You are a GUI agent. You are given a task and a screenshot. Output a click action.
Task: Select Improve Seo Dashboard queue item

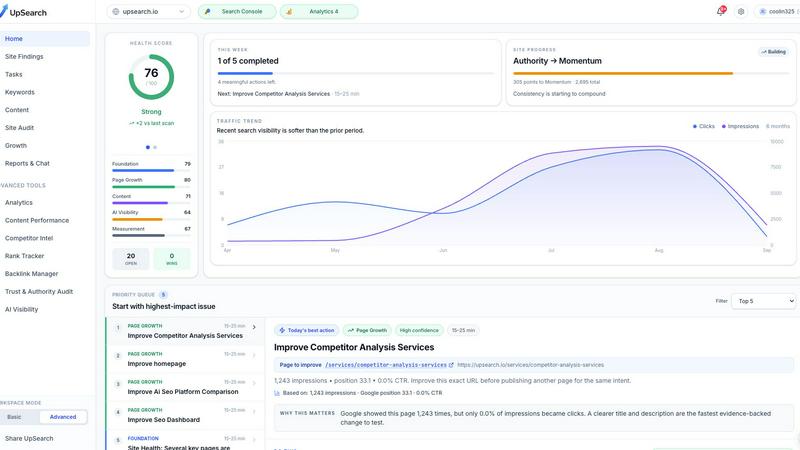(186, 415)
